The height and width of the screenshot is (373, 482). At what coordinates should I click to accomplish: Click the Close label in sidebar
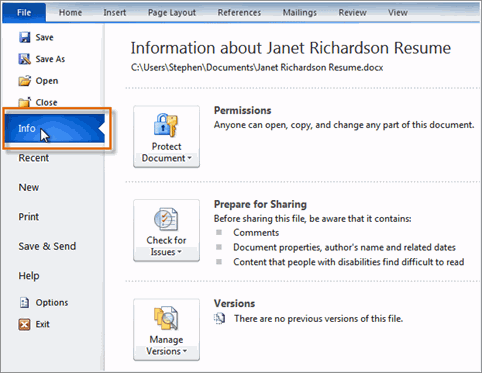(x=46, y=102)
